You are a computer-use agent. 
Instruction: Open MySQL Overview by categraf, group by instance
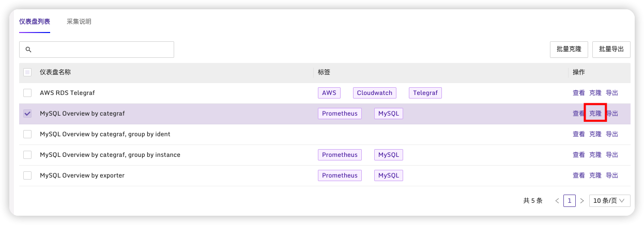tap(110, 155)
